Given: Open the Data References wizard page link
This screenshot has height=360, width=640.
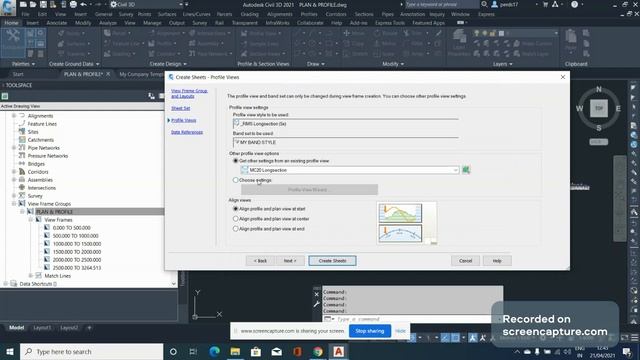Looking at the screenshot, I should 187,132.
